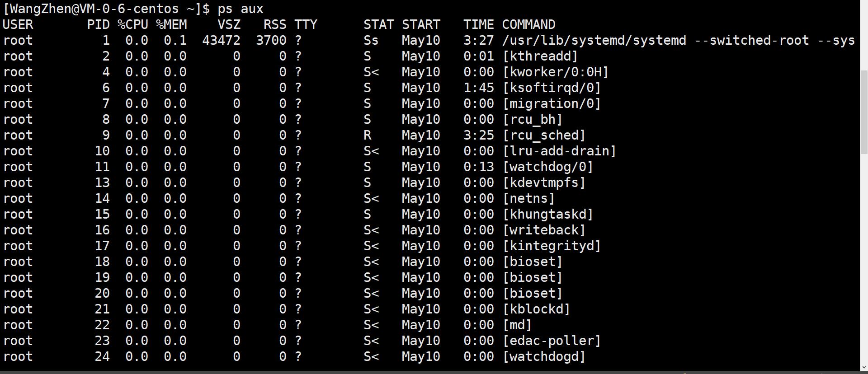Click the TIME column header
868x374 pixels.
479,24
